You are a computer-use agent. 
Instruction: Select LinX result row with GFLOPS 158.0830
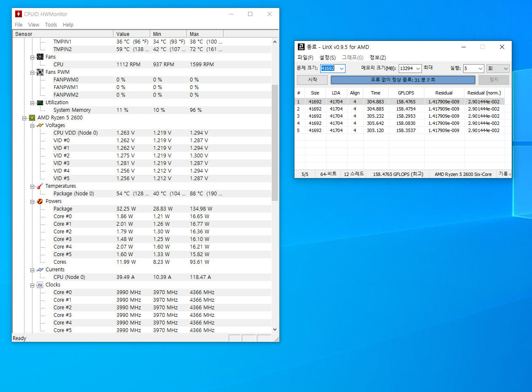click(400, 123)
